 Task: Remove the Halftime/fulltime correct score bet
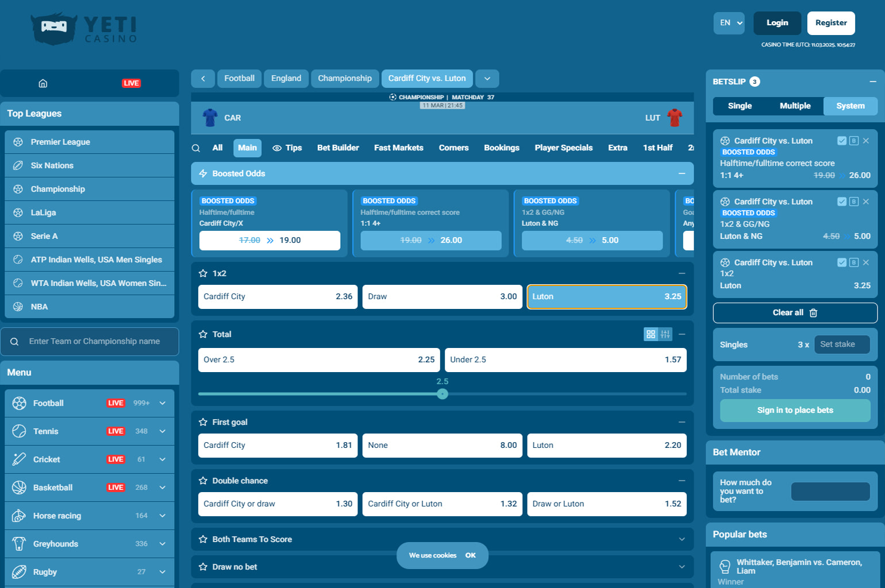(866, 141)
